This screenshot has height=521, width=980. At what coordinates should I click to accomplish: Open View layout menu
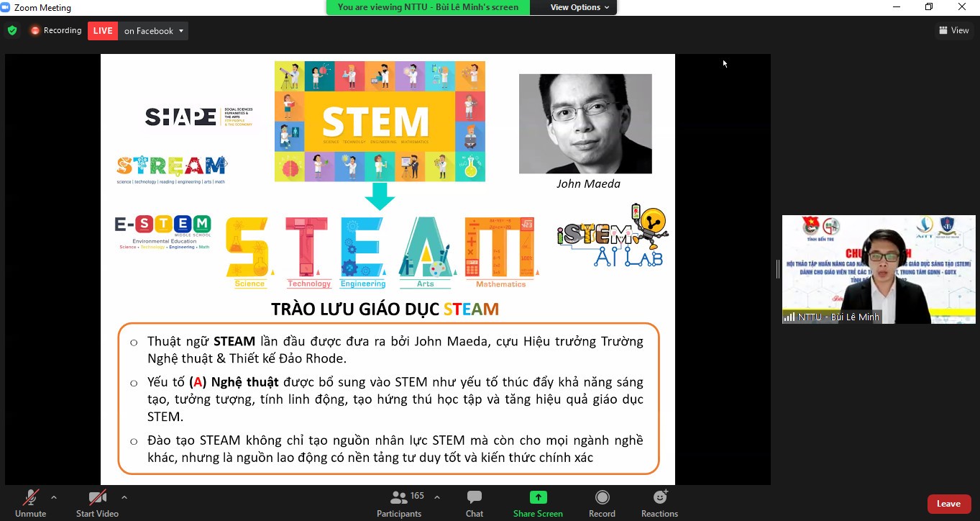(953, 30)
